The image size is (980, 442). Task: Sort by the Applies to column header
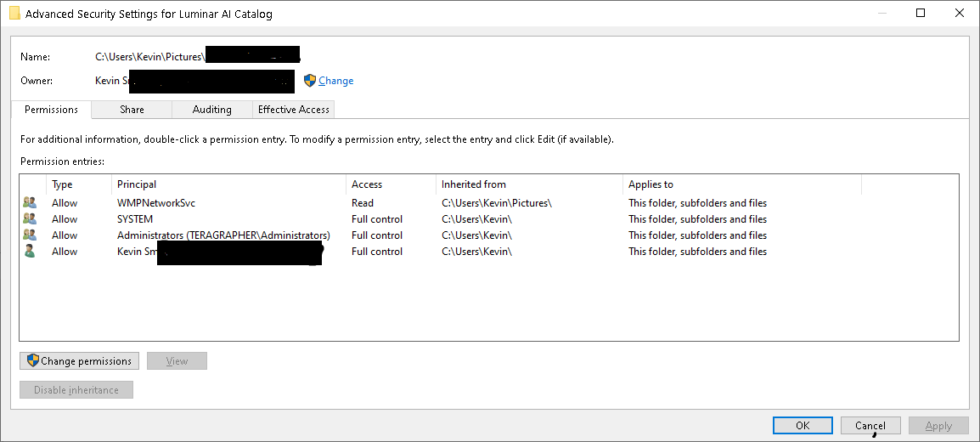click(742, 184)
